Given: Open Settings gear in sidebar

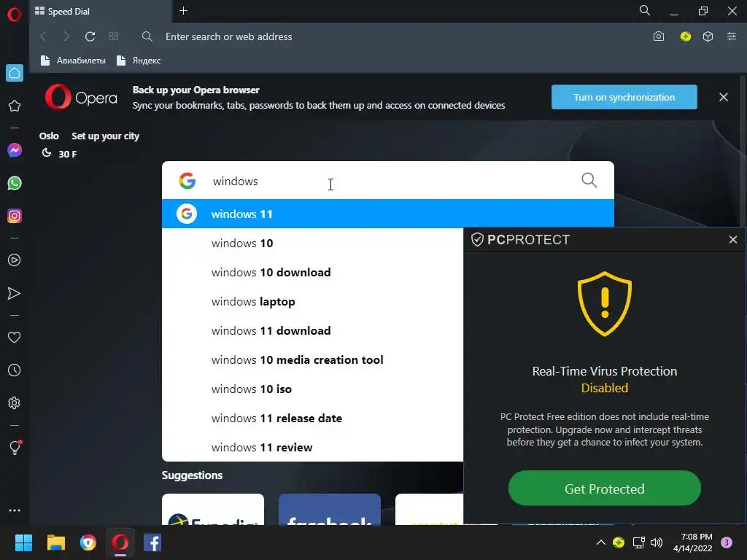Looking at the screenshot, I should [x=15, y=402].
